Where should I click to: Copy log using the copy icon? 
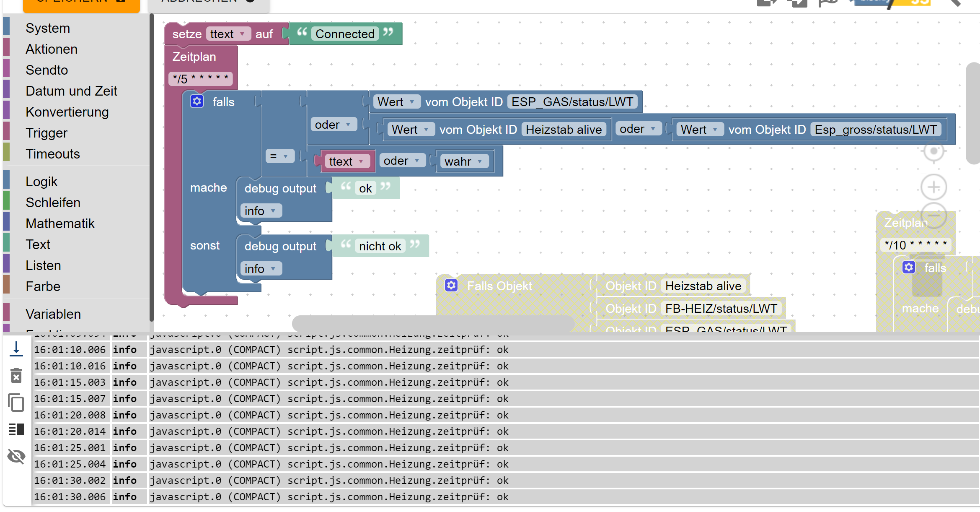pos(16,403)
